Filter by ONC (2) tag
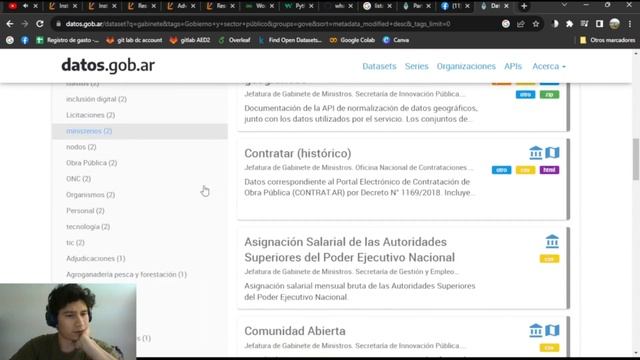Screen dimensions: 640x360 point(78,179)
